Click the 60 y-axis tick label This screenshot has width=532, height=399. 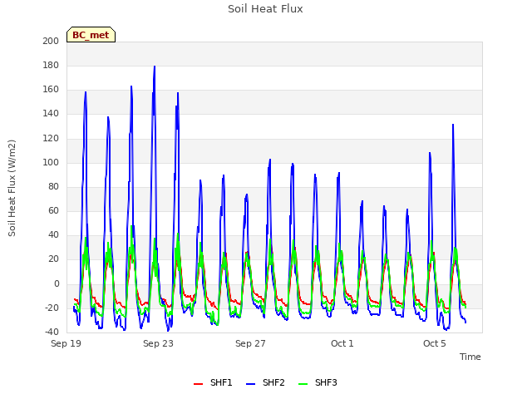53,210
